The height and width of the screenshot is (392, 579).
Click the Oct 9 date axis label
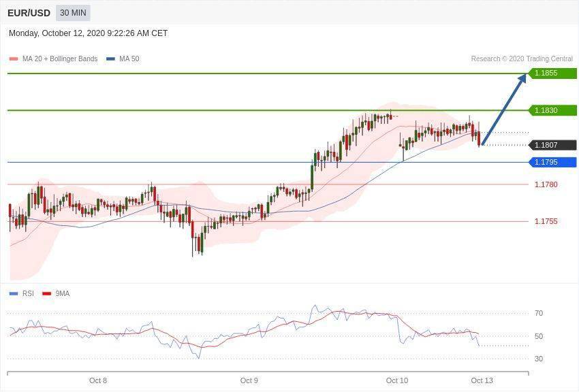pyautogui.click(x=249, y=380)
